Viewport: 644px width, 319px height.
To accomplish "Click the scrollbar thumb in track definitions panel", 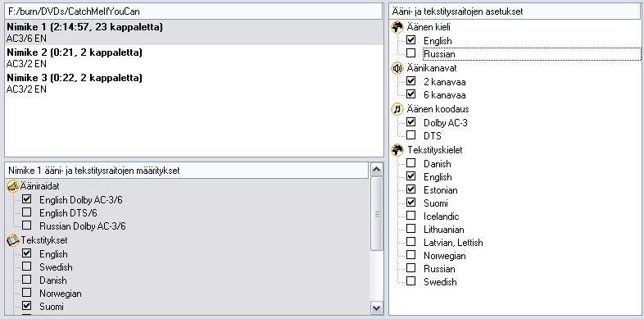I will (x=377, y=213).
